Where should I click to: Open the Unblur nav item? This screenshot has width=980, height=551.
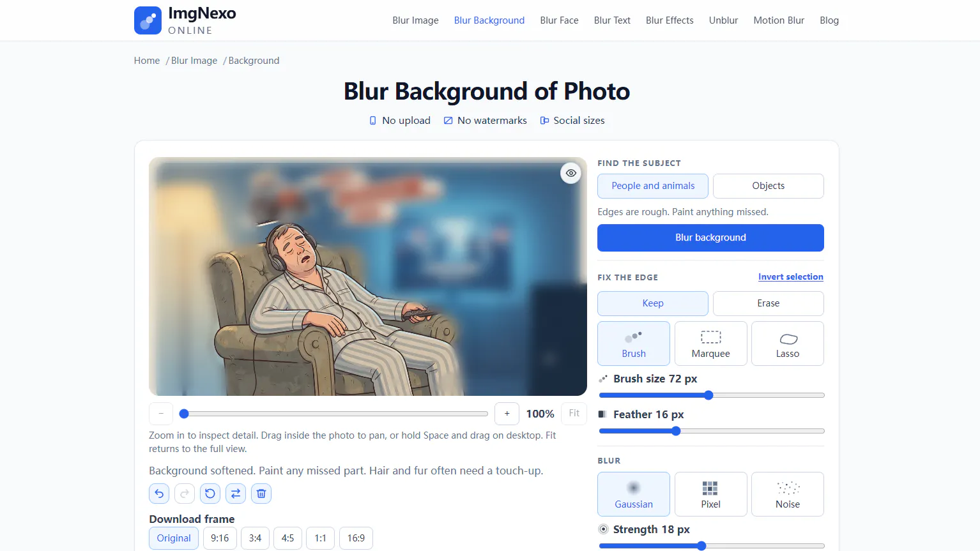click(723, 20)
